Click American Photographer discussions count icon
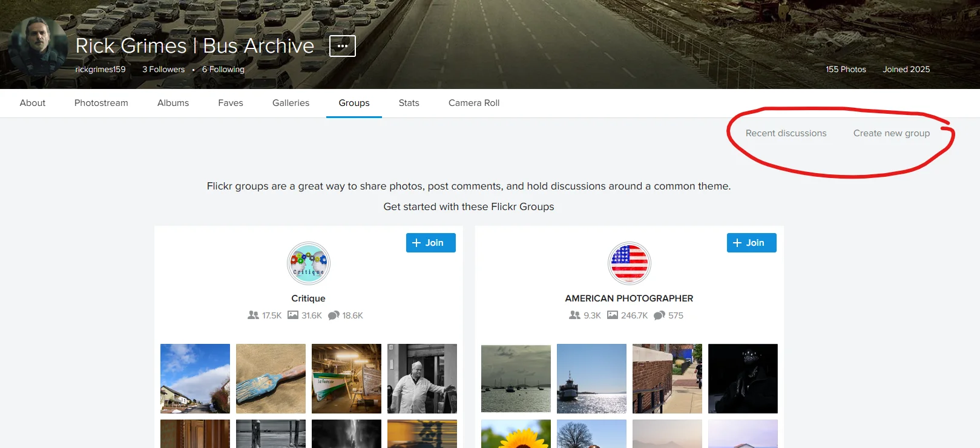The height and width of the screenshot is (448, 980). 659,315
